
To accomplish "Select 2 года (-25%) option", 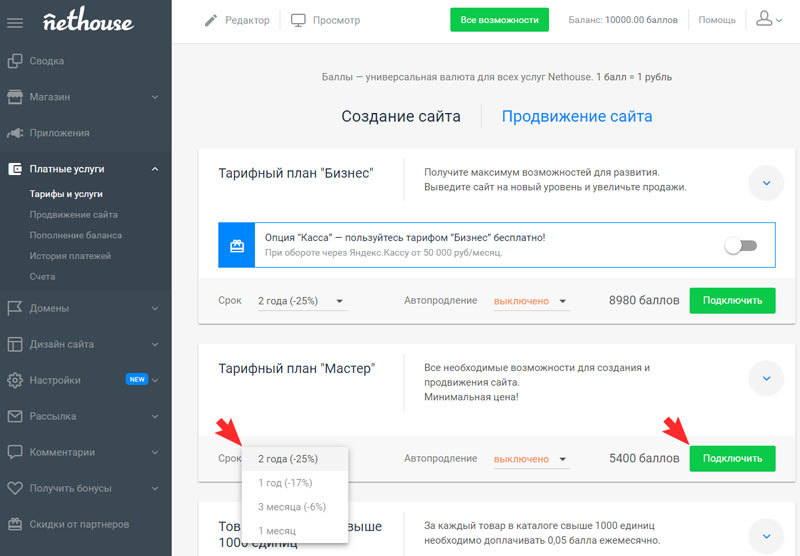I will click(x=295, y=459).
